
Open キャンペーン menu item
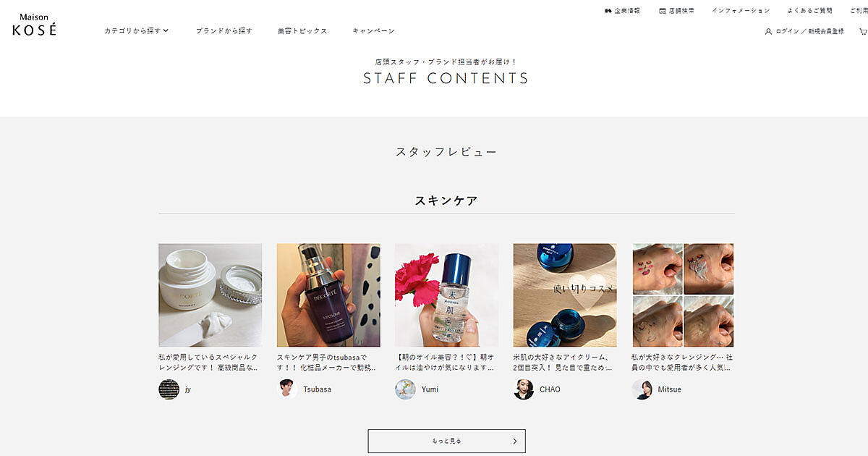(x=374, y=31)
